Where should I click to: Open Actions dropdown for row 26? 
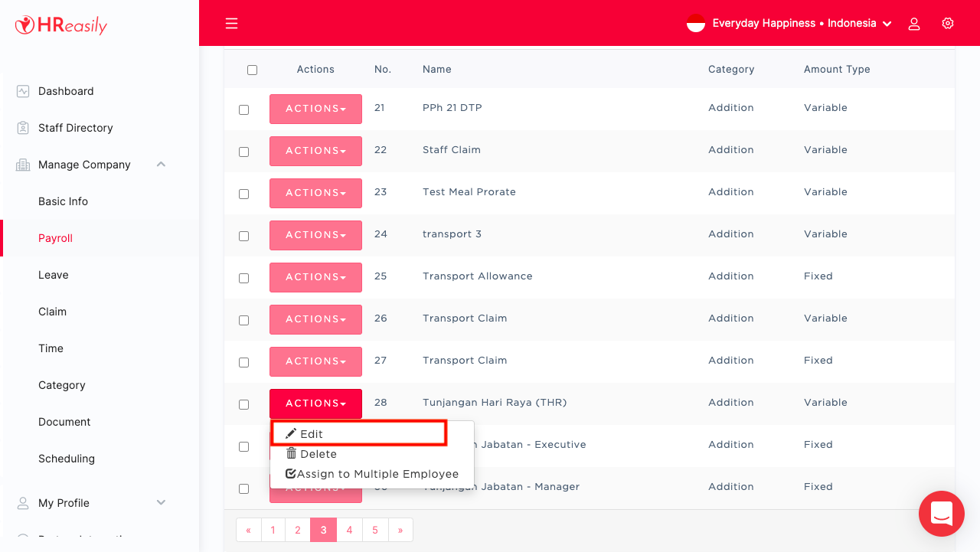(315, 319)
